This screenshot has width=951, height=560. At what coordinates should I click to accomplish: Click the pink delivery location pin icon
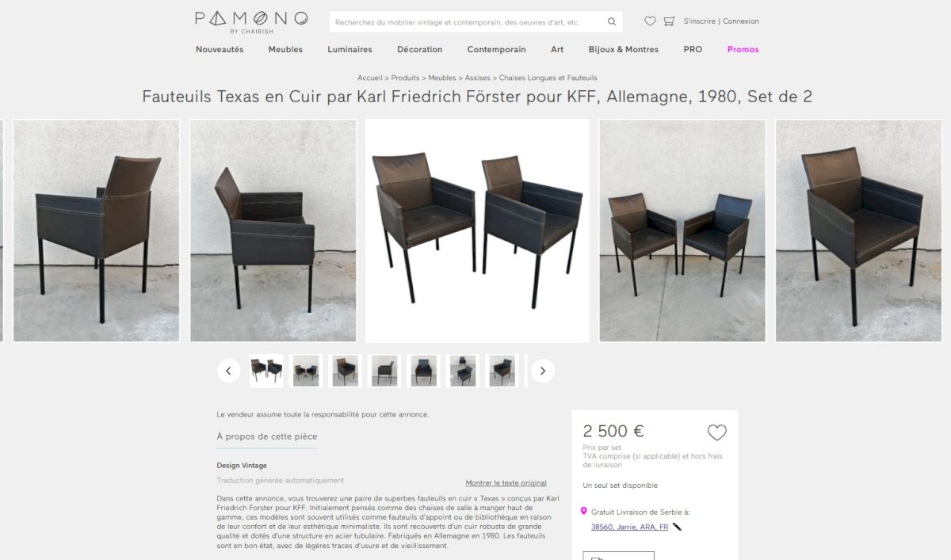(x=584, y=512)
